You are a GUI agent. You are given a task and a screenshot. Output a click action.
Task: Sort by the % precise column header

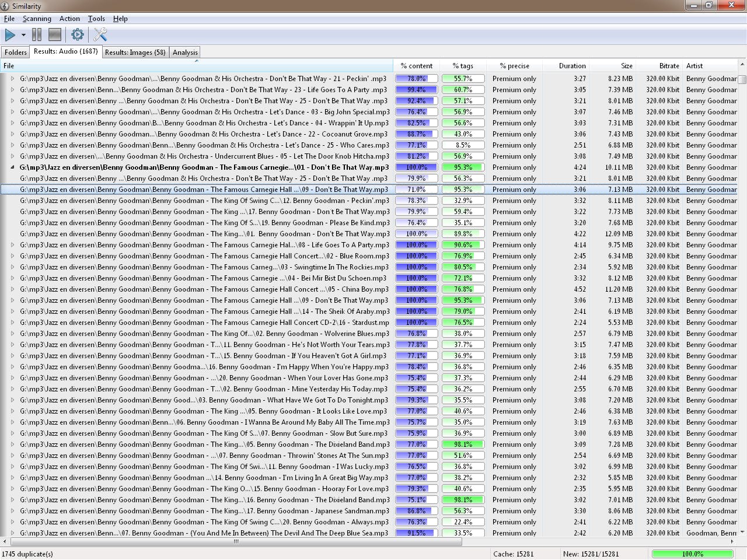(x=514, y=66)
